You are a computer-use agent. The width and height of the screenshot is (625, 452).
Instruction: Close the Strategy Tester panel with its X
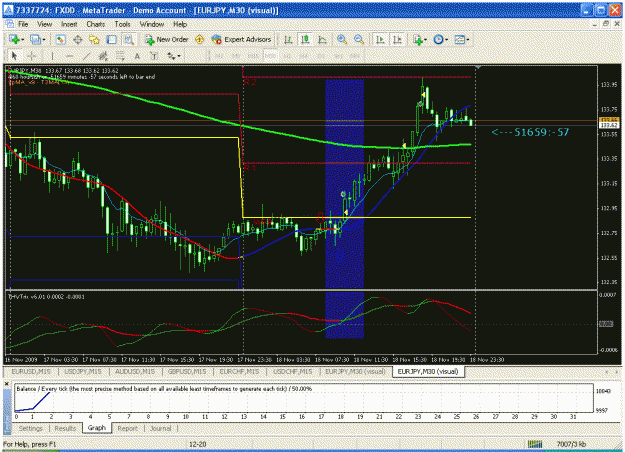point(7,384)
